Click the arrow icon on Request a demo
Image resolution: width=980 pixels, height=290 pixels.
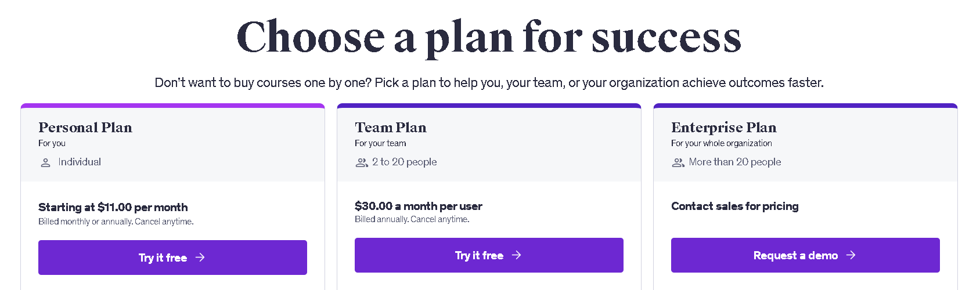(x=851, y=255)
